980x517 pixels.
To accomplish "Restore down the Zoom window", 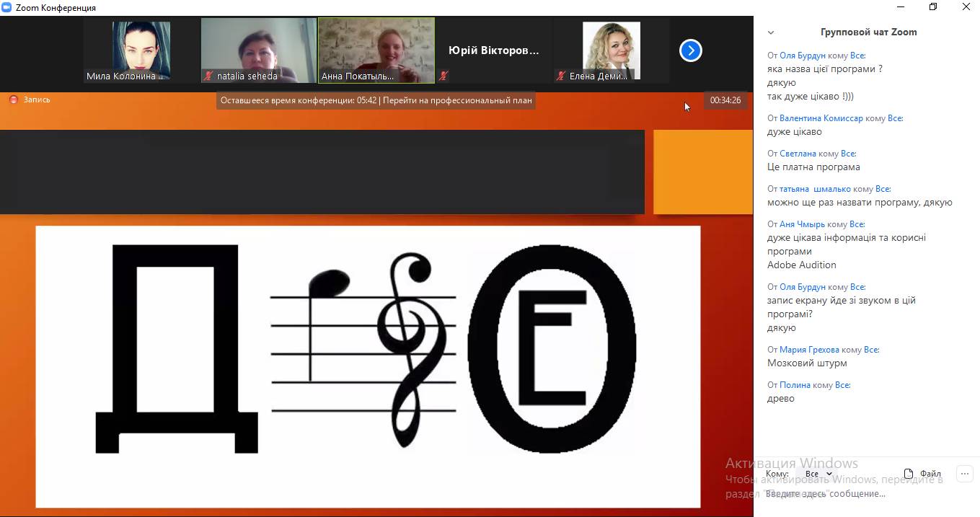I will click(x=933, y=7).
